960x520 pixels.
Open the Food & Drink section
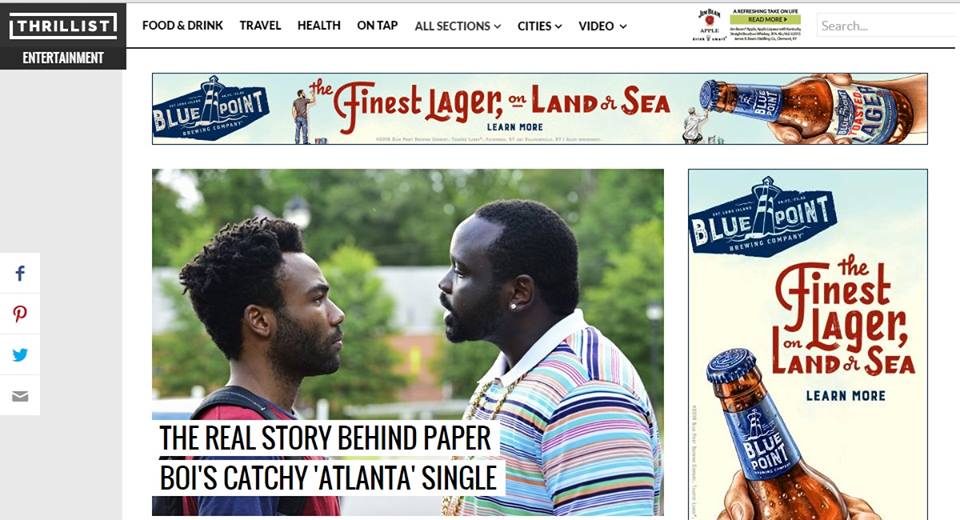click(182, 26)
